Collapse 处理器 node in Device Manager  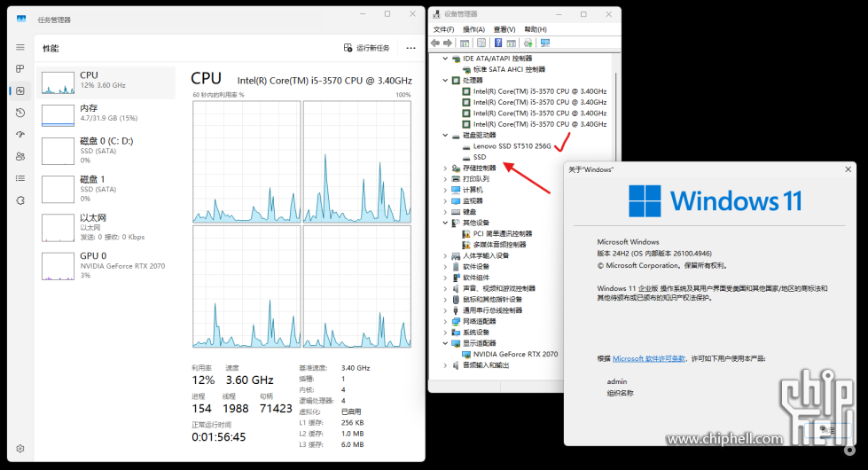[445, 81]
